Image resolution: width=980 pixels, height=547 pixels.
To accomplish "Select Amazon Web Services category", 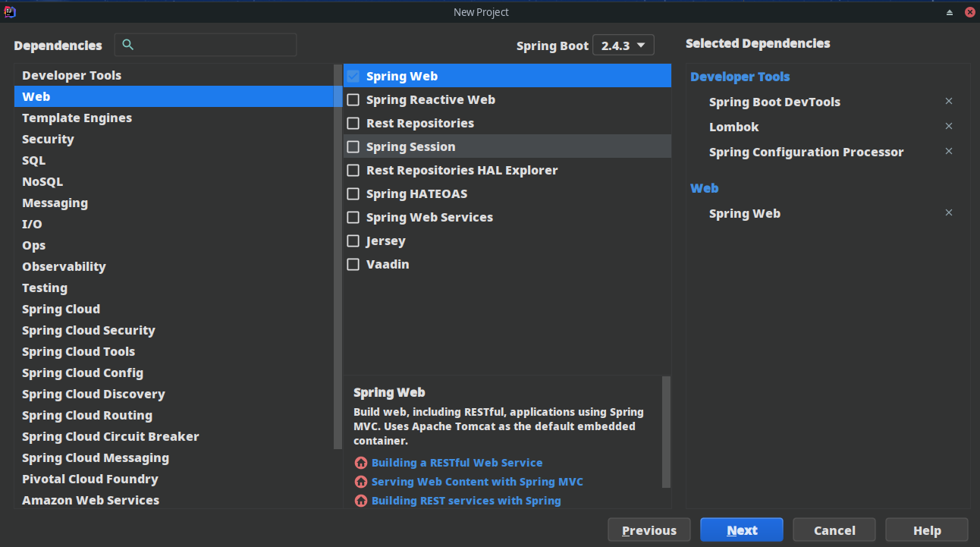I will point(174,500).
